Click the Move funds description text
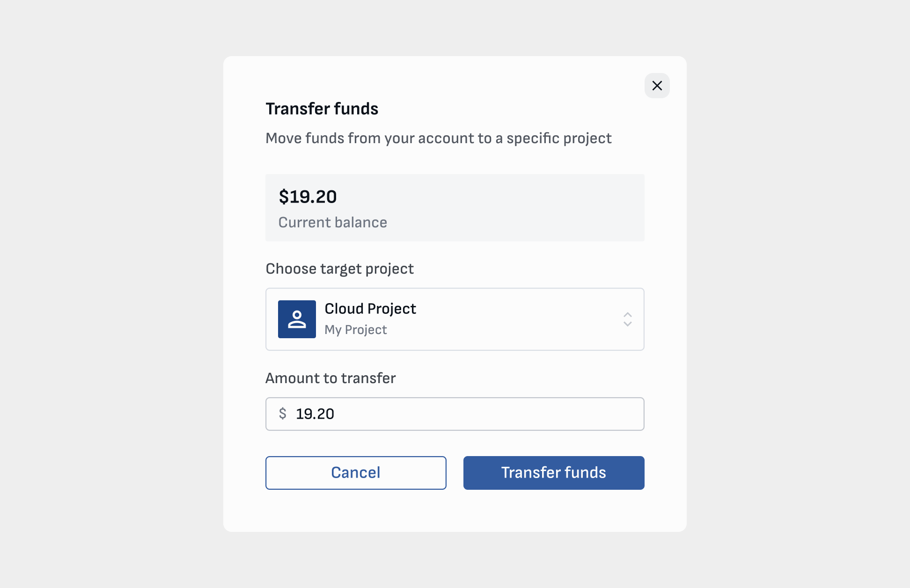910x588 pixels. point(438,138)
